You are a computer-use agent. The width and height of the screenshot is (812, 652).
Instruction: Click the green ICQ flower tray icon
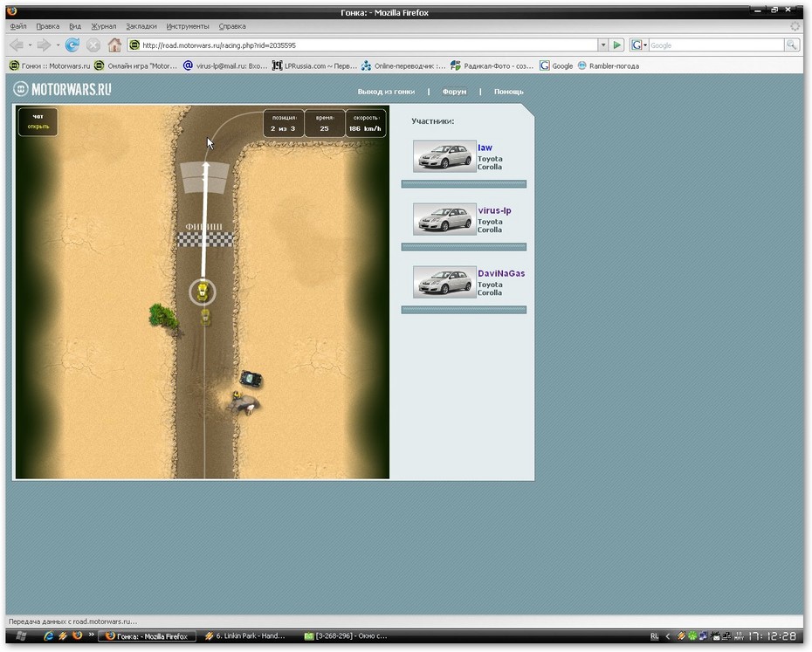click(692, 636)
